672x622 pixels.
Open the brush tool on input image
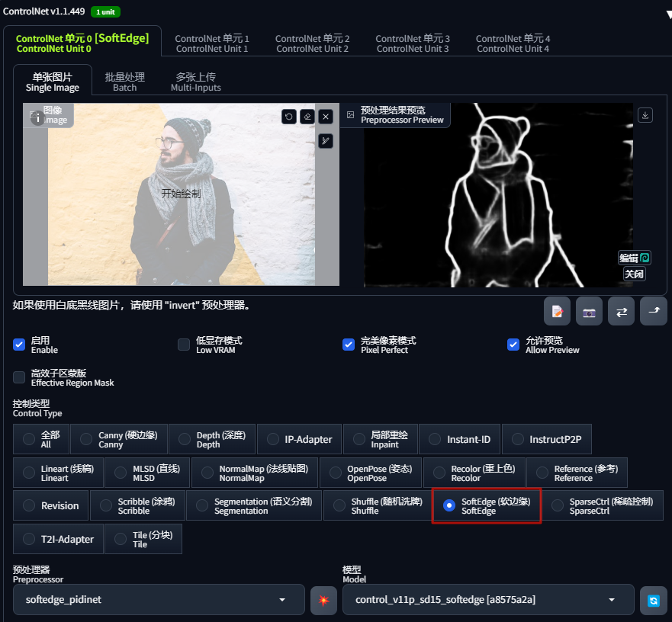(x=326, y=141)
